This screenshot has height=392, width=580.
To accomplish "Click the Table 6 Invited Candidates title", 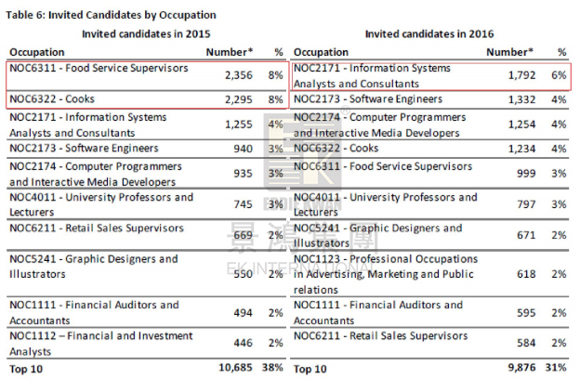I will (111, 15).
